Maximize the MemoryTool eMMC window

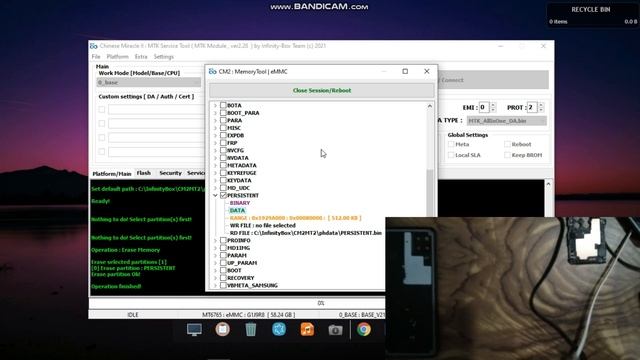coord(405,71)
